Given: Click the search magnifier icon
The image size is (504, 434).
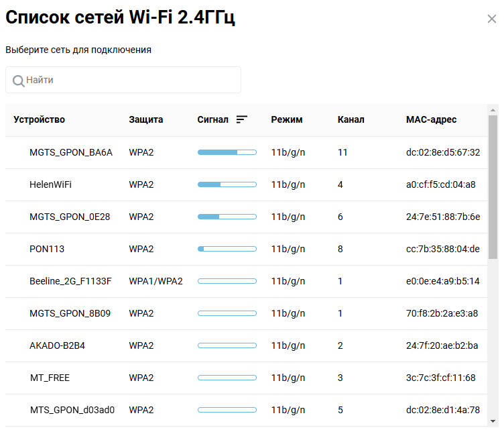Looking at the screenshot, I should point(18,80).
